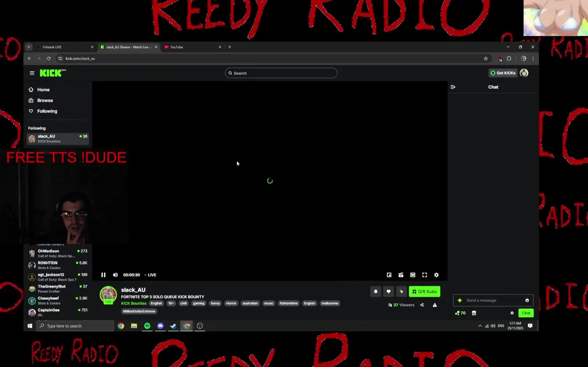Click the KICK Bounties category link
Image resolution: width=588 pixels, height=367 pixels.
pyautogui.click(x=133, y=303)
